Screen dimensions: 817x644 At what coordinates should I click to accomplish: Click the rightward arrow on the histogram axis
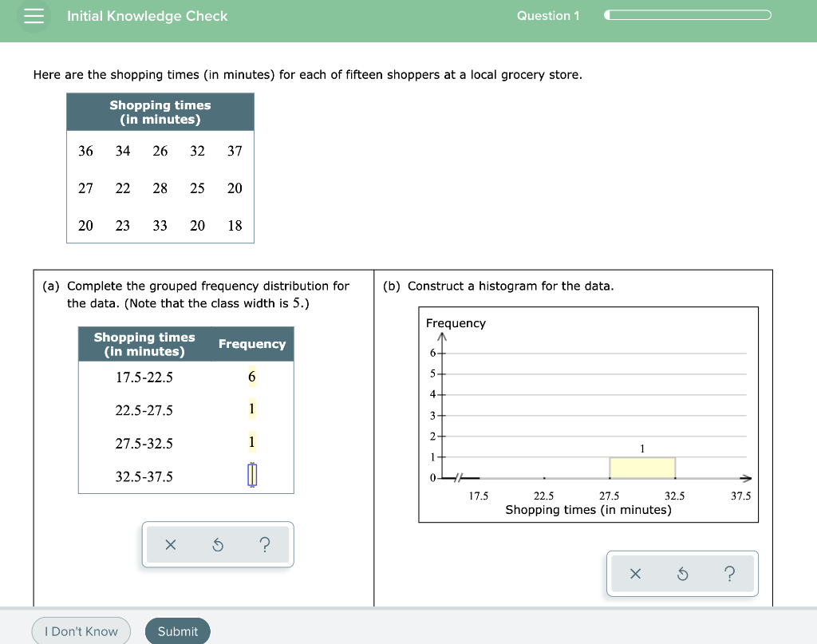click(747, 478)
